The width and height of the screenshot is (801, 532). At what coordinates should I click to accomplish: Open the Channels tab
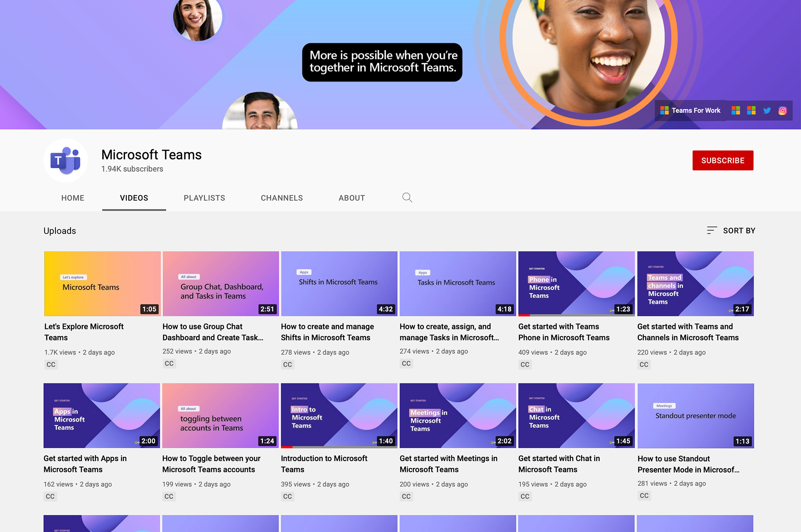pyautogui.click(x=282, y=198)
